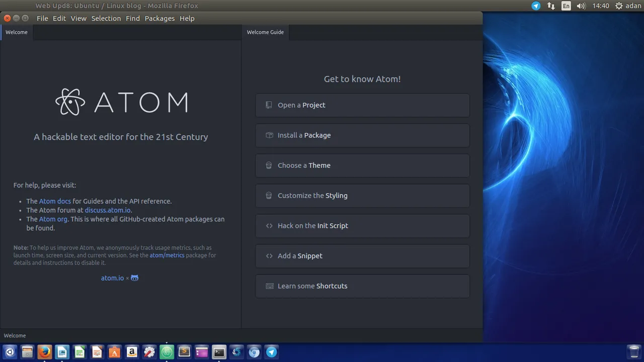Image resolution: width=644 pixels, height=362 pixels.
Task: Open the En keyboard layout indicator
Action: (566, 6)
